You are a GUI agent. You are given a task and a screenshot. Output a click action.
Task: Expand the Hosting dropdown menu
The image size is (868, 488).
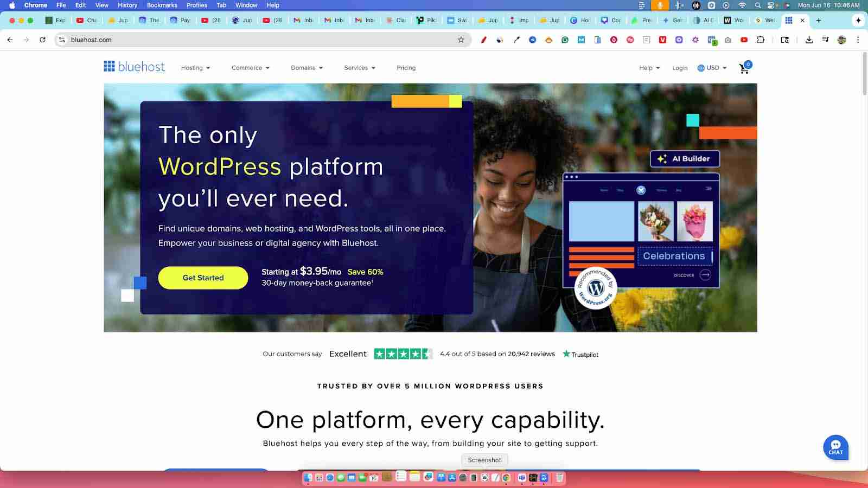tap(195, 68)
